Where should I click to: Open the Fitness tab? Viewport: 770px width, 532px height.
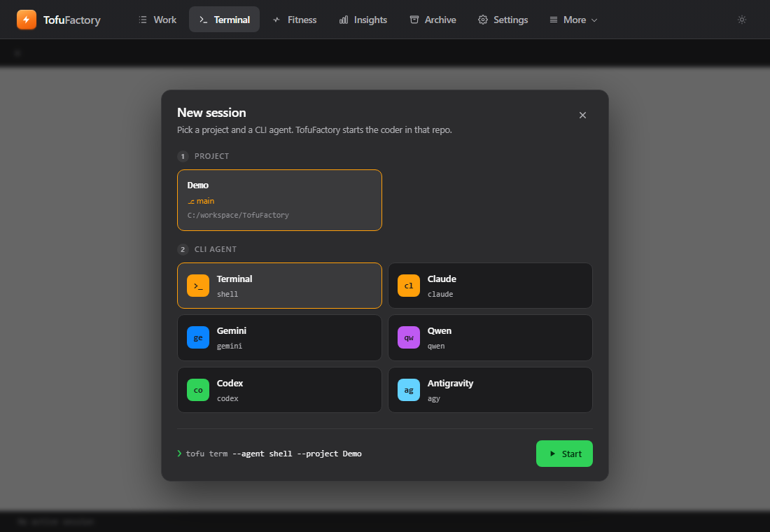pyautogui.click(x=295, y=20)
